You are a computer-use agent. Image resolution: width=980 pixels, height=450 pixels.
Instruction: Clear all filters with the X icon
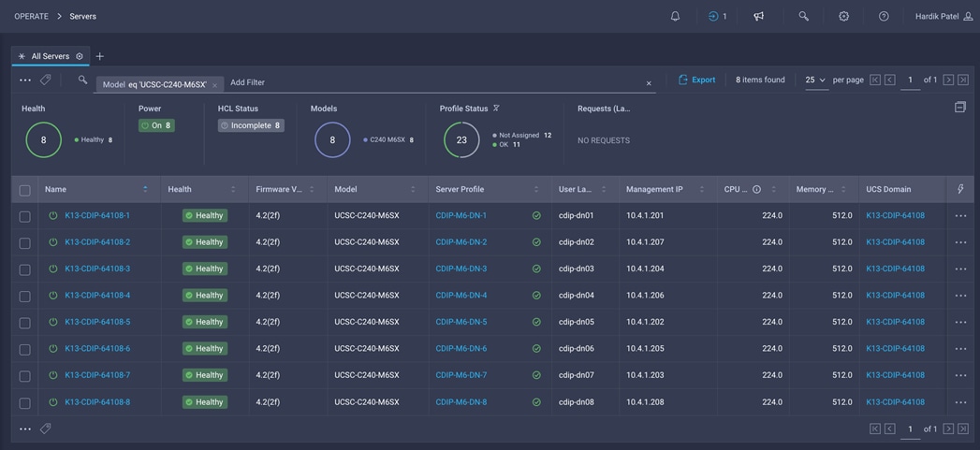[649, 83]
